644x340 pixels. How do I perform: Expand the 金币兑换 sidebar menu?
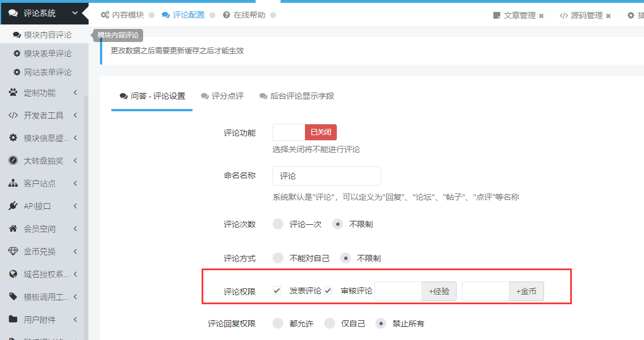pyautogui.click(x=75, y=251)
